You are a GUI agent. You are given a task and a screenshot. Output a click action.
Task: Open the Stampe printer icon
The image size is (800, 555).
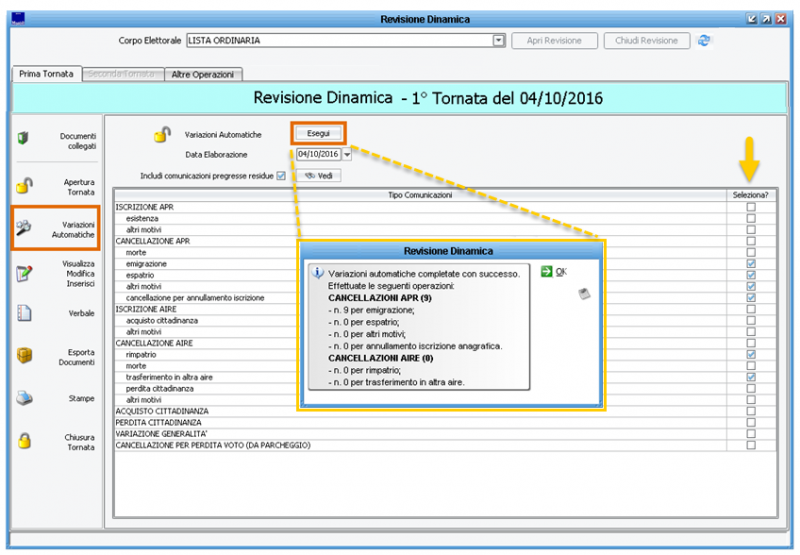point(25,398)
